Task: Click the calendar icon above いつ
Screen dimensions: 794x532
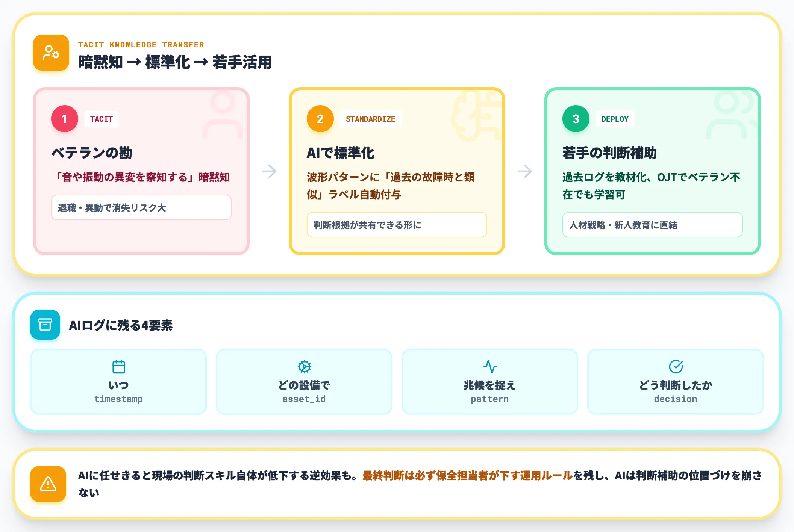Action: click(118, 367)
